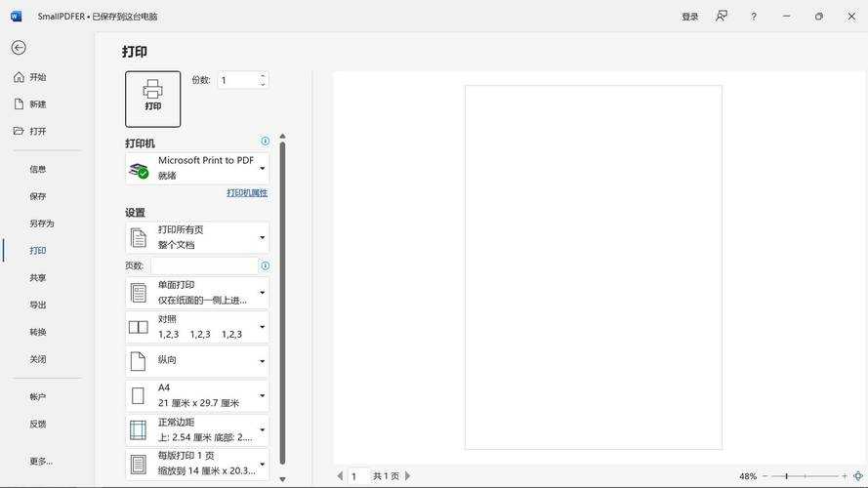Increase the 份数 copies count
The height and width of the screenshot is (488, 868).
tap(263, 76)
